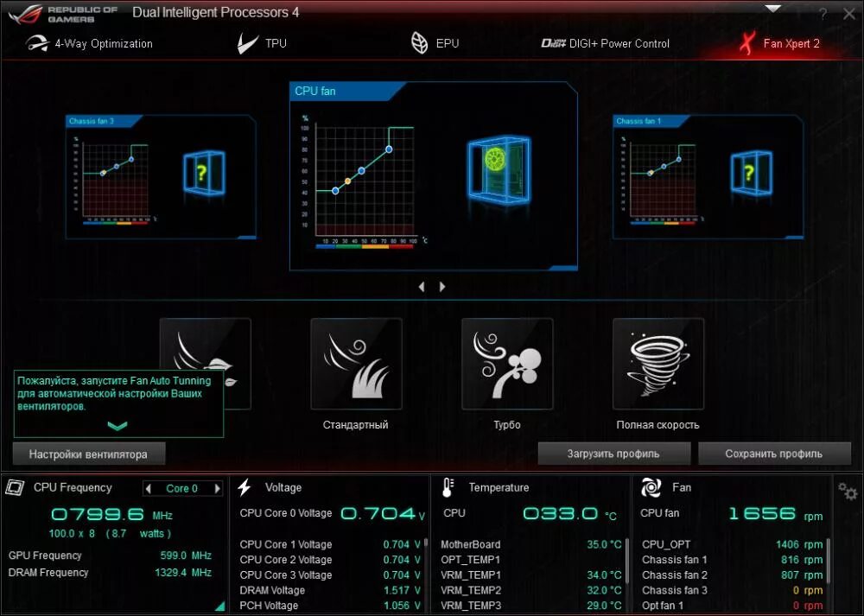Viewport: 864px width, 616px height.
Task: Select the orange current-temperature point on CPU fan curve
Action: click(347, 181)
